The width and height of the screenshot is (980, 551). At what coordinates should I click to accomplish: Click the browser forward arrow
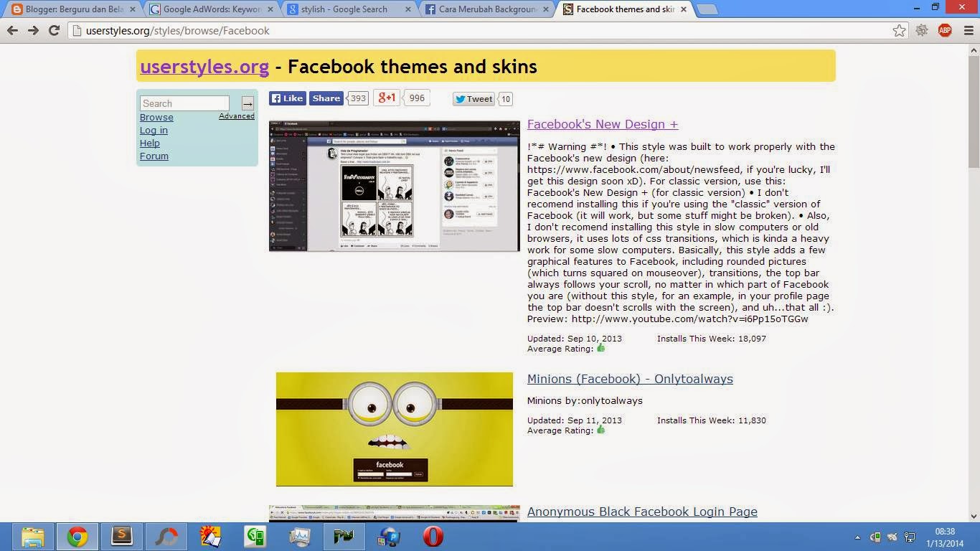(x=33, y=30)
